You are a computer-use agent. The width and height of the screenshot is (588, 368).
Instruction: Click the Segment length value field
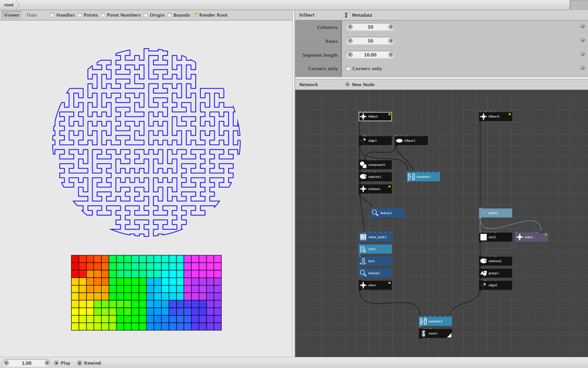[370, 55]
